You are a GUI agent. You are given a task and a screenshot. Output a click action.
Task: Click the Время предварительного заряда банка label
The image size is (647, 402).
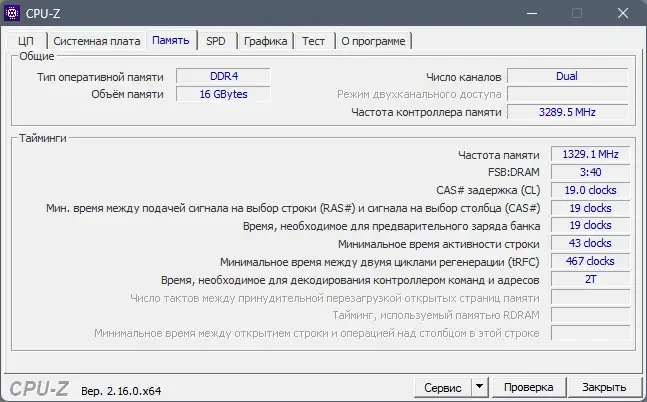(x=391, y=226)
